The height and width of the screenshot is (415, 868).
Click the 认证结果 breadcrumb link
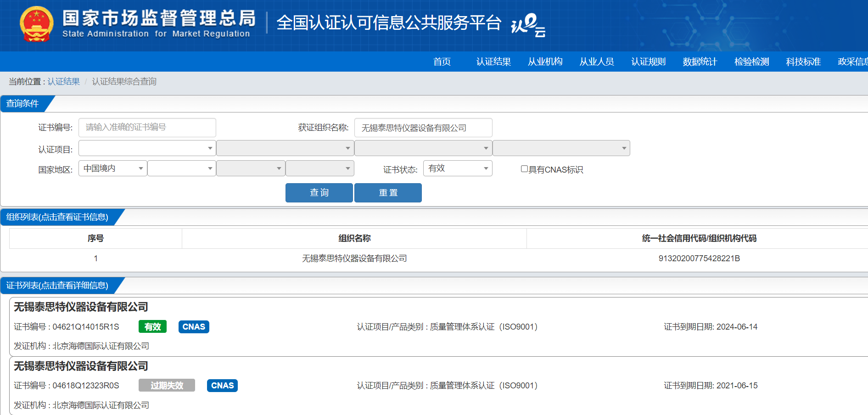(x=64, y=81)
